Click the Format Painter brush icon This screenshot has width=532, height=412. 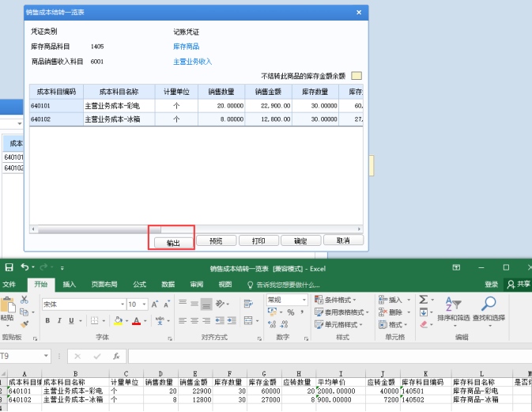tap(24, 324)
